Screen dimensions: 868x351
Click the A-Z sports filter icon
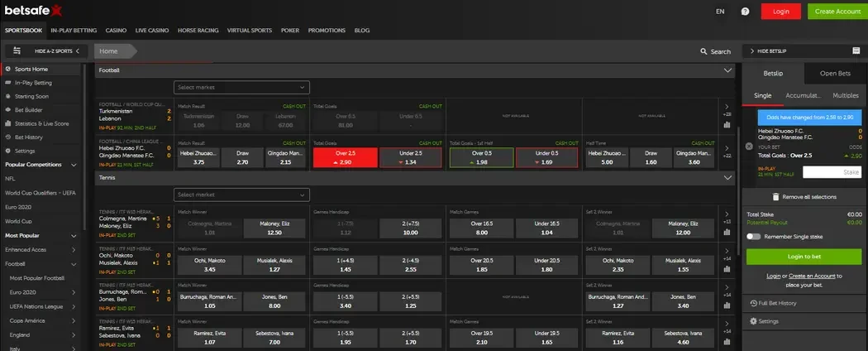[x=17, y=50]
